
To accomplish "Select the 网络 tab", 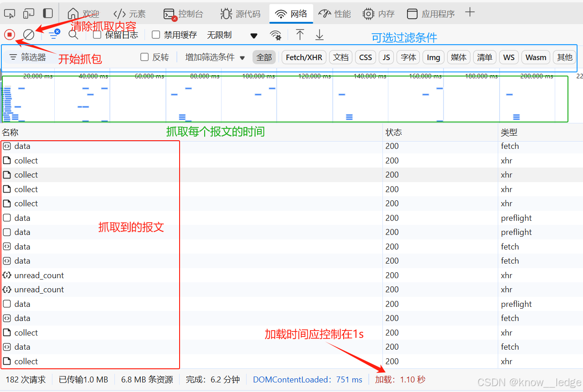I will click(291, 14).
